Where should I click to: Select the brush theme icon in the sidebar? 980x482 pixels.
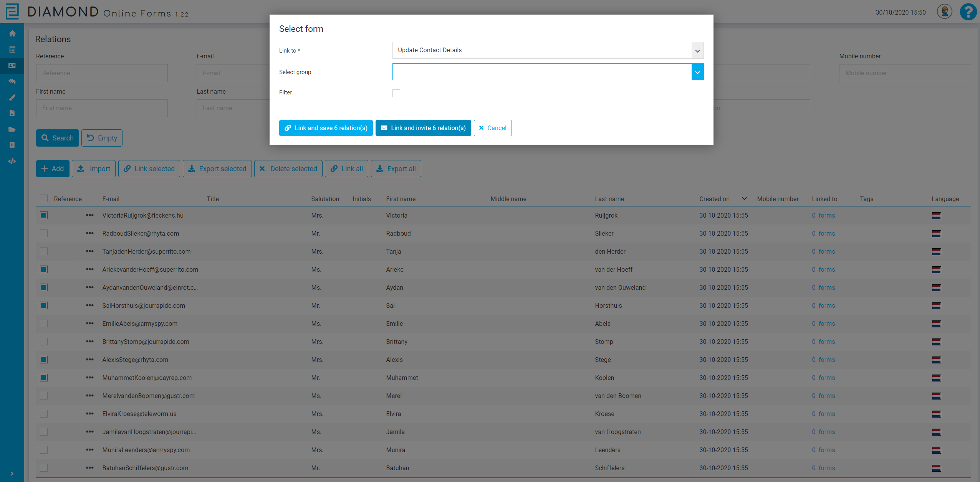(x=12, y=97)
